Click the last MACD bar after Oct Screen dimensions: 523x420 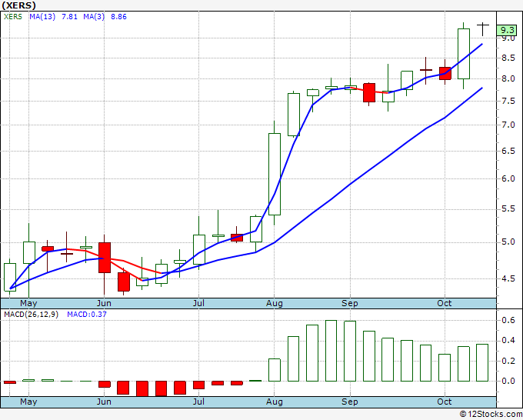482,362
